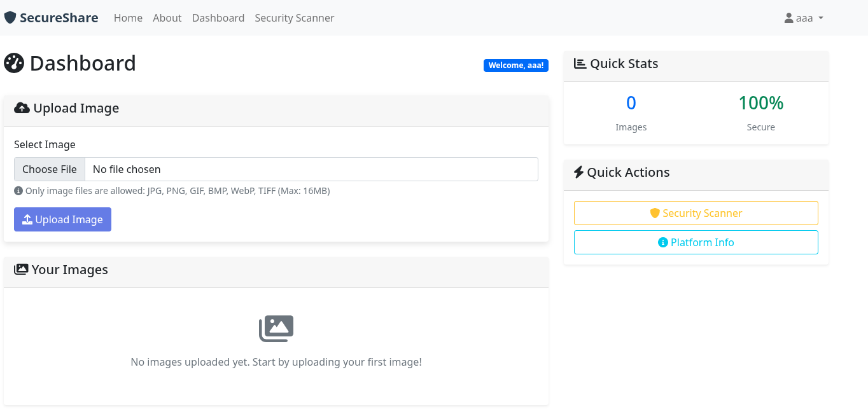Expand the account menu caret arrow

(821, 18)
